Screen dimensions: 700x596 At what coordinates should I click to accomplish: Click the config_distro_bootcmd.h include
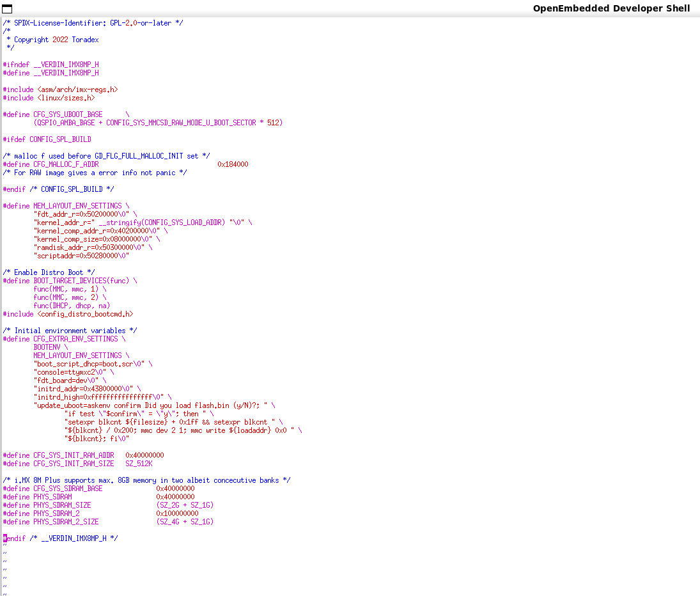click(x=85, y=314)
